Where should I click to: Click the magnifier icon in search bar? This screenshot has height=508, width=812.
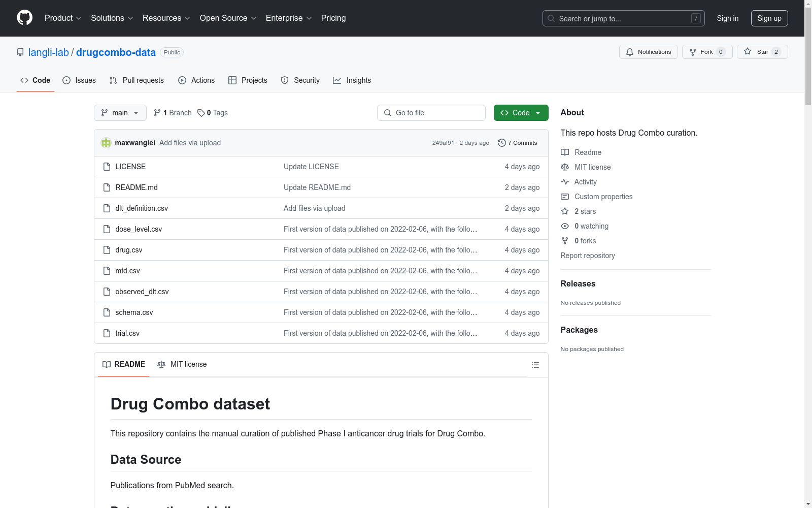point(551,18)
